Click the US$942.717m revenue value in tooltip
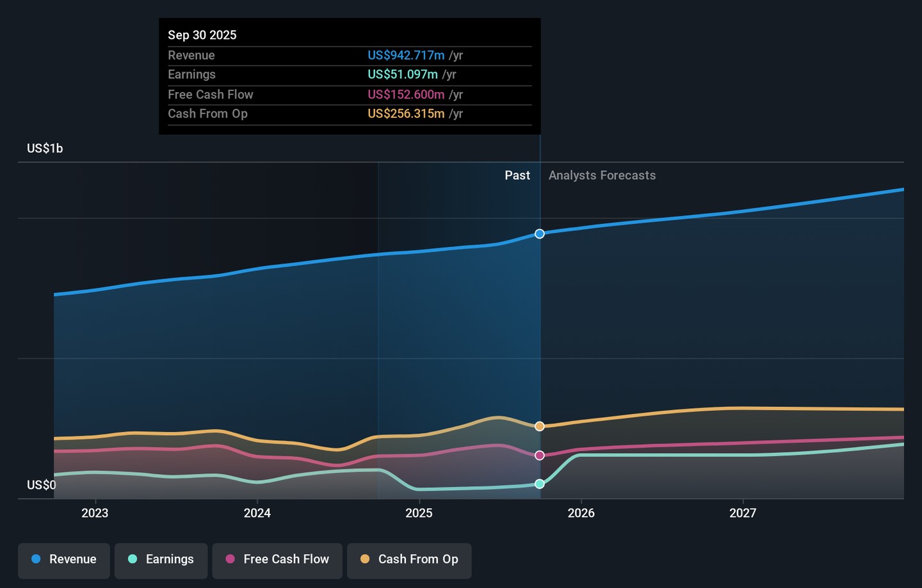 406,56
